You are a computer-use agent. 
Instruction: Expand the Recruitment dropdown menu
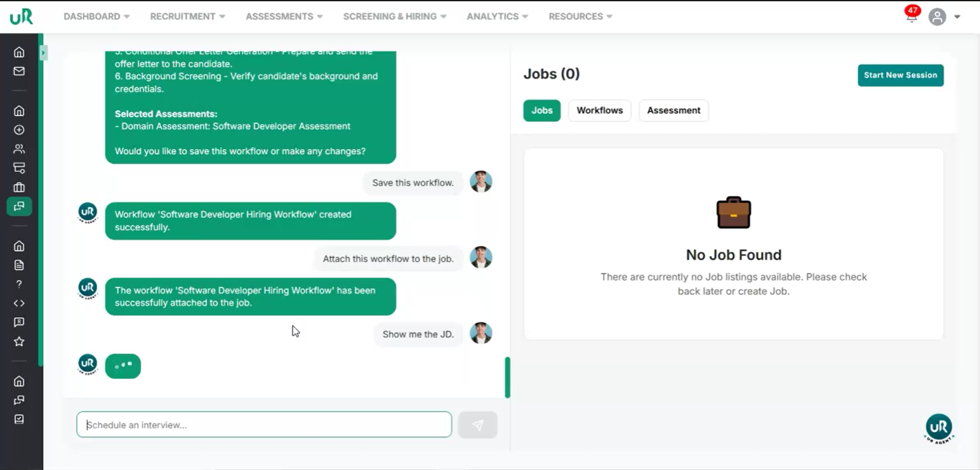coord(187,16)
